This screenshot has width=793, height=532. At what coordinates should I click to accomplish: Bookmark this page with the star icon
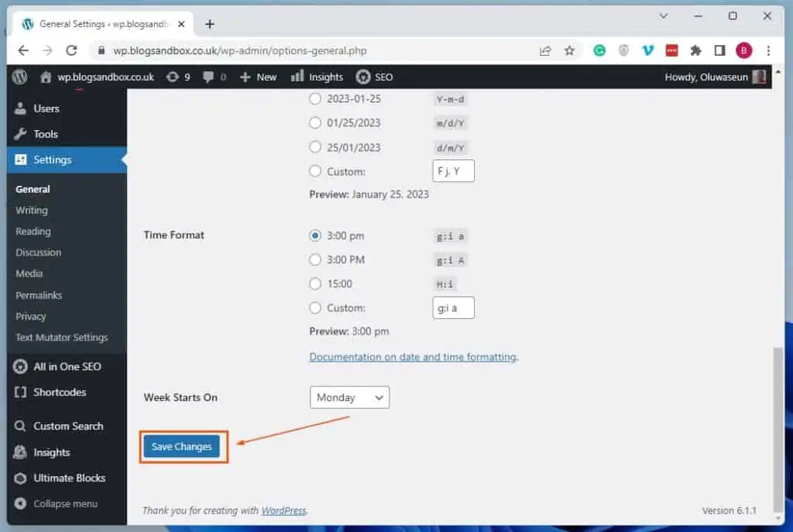(569, 50)
